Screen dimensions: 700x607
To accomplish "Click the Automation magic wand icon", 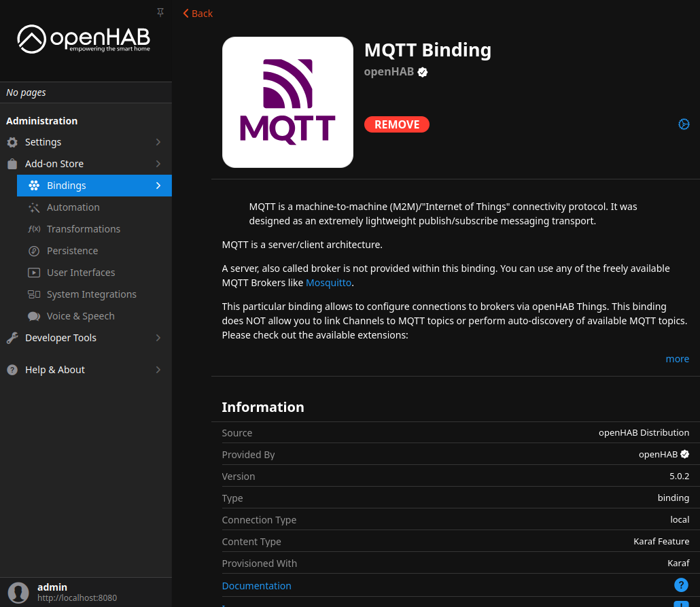I will 34,207.
